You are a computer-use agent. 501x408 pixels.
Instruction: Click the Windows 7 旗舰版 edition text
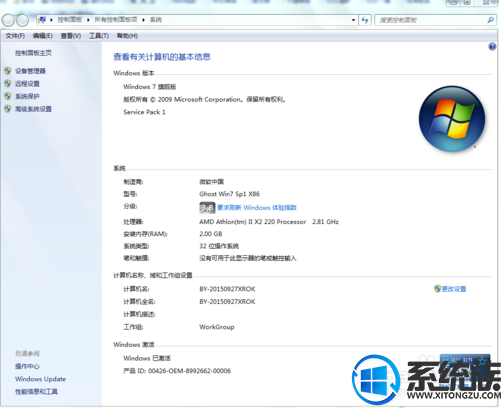pos(150,87)
